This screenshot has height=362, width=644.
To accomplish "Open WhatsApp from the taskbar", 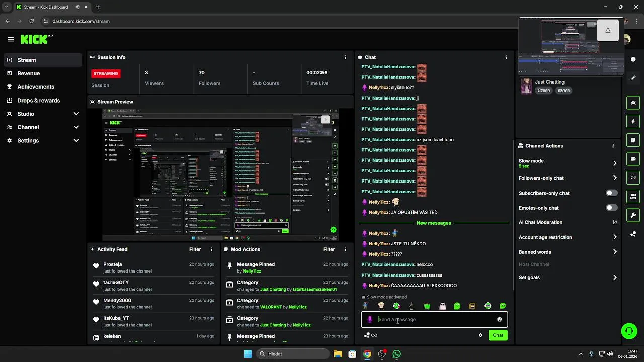I will pos(397,354).
